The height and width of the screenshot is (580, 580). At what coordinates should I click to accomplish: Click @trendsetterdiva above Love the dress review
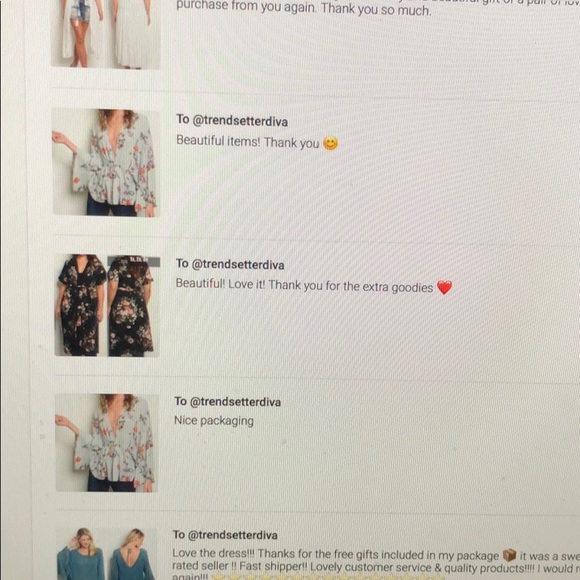click(x=233, y=535)
